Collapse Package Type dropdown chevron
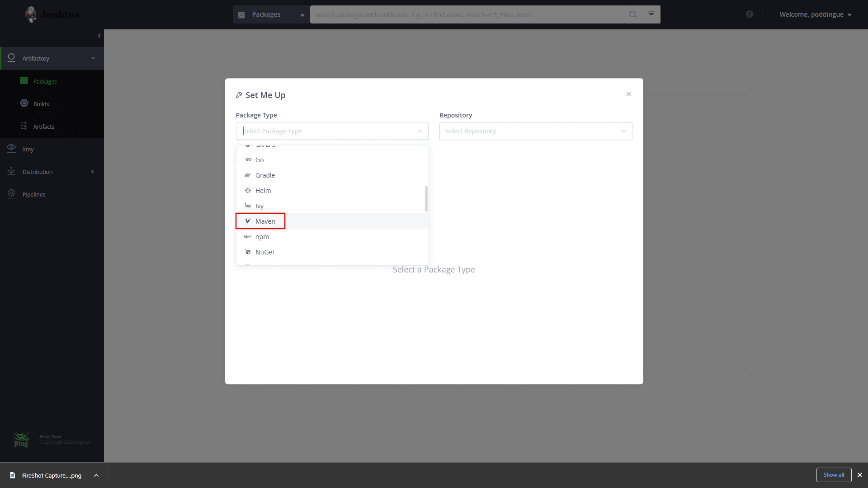Screen dimensions: 868x488 [x=420, y=131]
